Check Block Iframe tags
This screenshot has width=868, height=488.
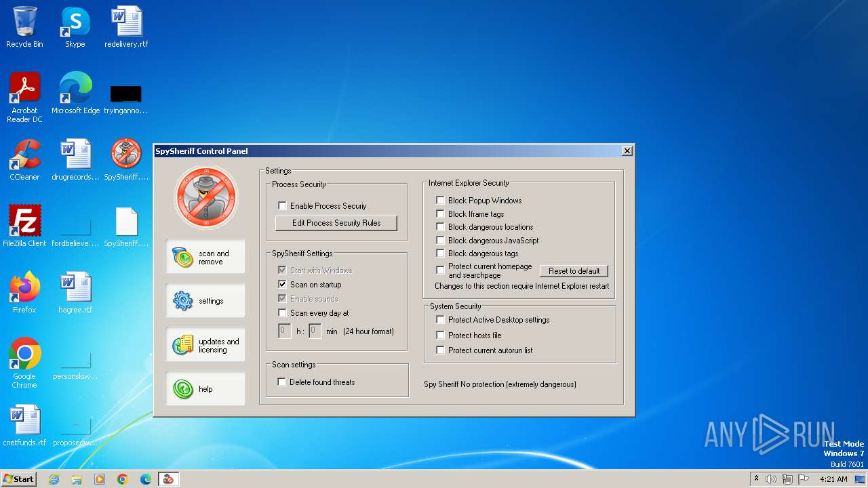441,214
